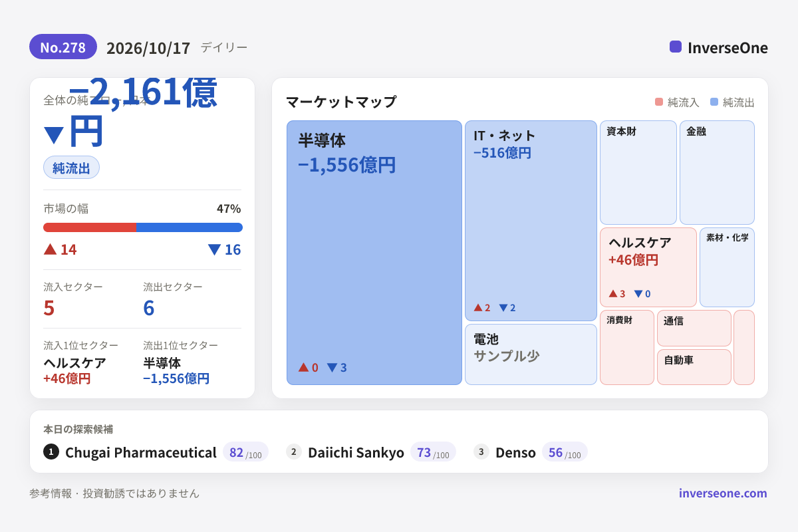This screenshot has width=798, height=532.
Task: Select the ヘルスケア sector tile
Action: click(x=648, y=267)
